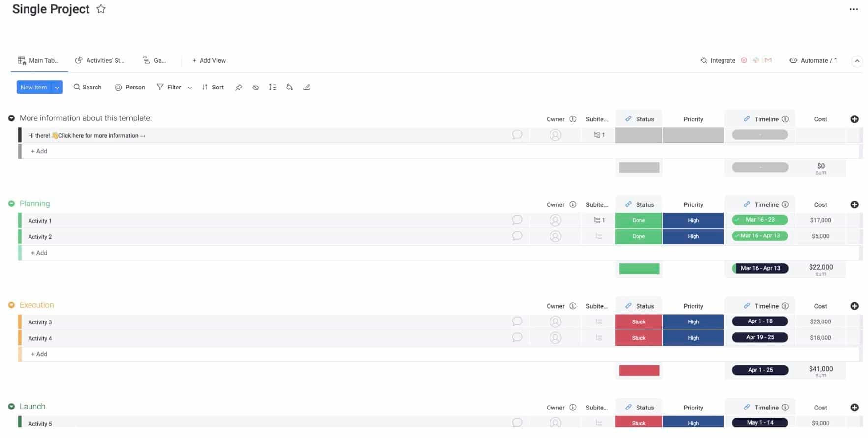
Task: Click Timeline info icon in Execution header
Action: click(x=785, y=306)
